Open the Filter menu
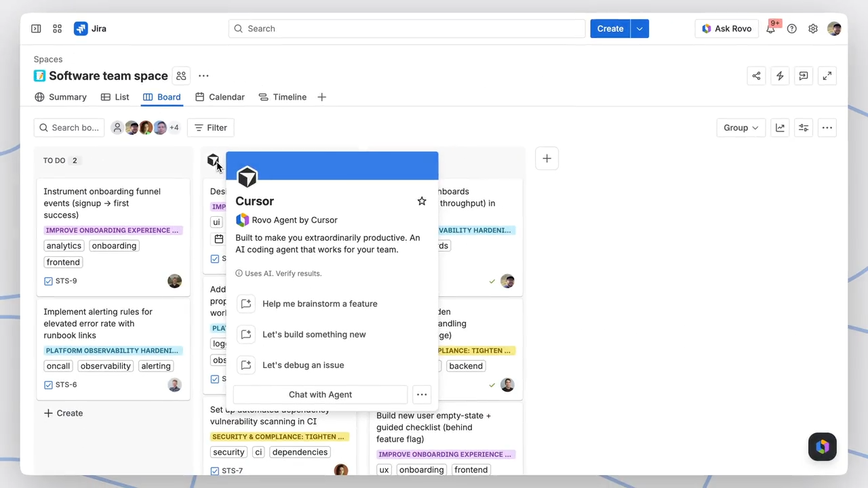Screen dimensions: 868x488 pyautogui.click(x=210, y=127)
